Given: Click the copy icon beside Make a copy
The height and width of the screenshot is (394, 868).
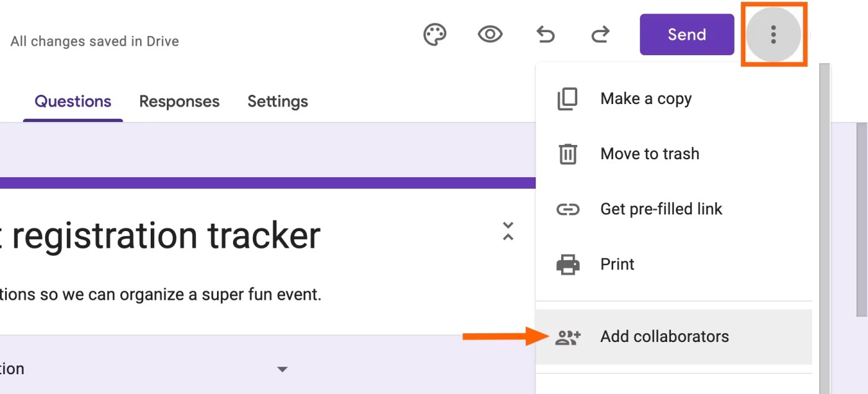Looking at the screenshot, I should coord(567,99).
